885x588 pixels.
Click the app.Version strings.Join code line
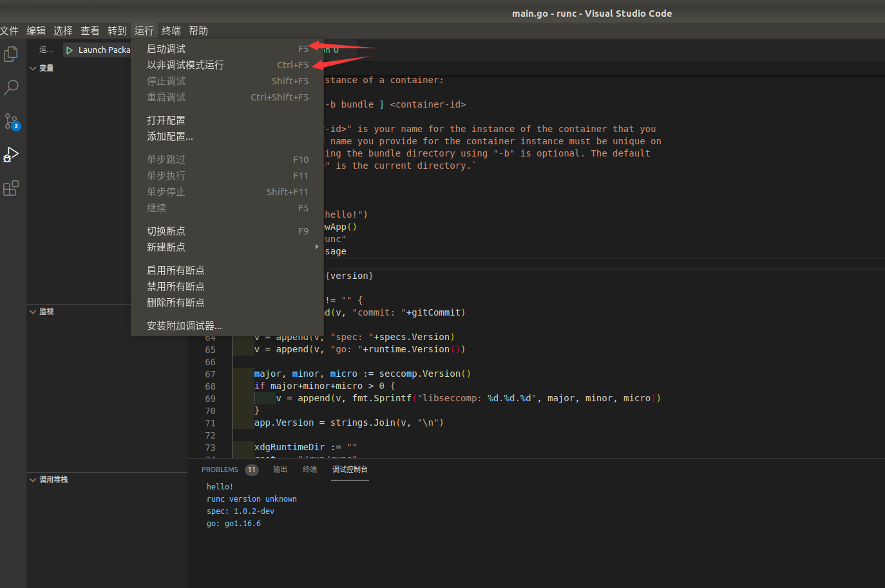point(349,423)
